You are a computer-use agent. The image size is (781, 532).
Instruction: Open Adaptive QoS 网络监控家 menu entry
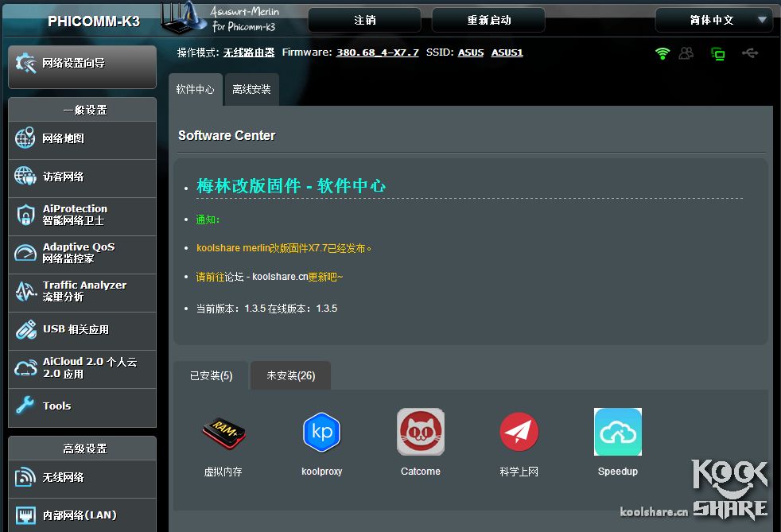(x=82, y=255)
